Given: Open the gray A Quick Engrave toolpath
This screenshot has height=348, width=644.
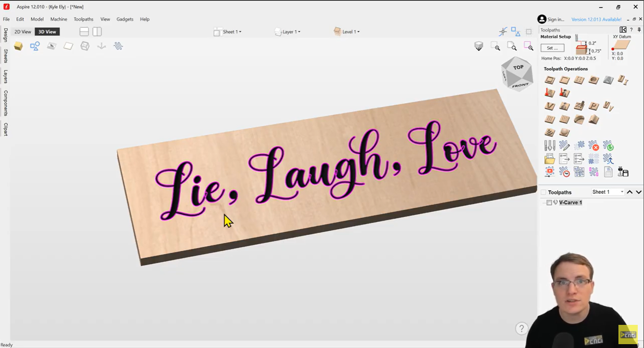Looking at the screenshot, I should [608, 80].
